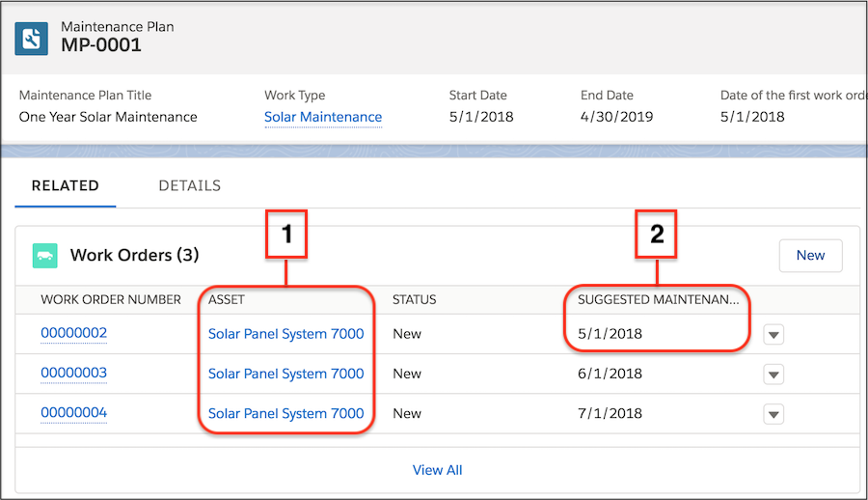Click the Maintenance Plan wrench icon

[x=31, y=39]
